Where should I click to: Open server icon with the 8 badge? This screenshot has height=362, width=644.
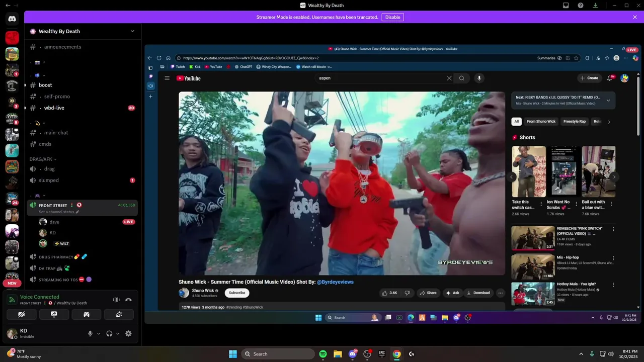12,119
